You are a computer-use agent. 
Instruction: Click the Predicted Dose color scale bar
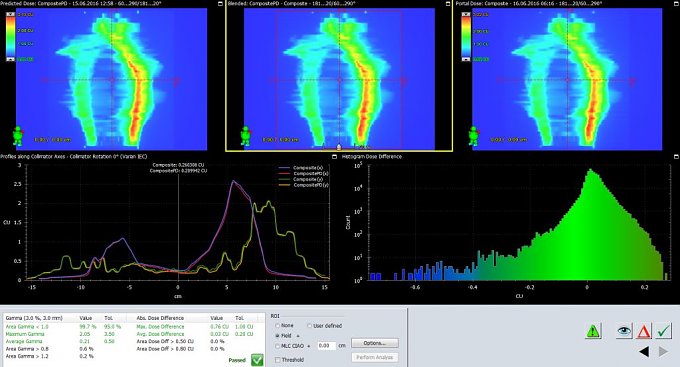pos(11,37)
